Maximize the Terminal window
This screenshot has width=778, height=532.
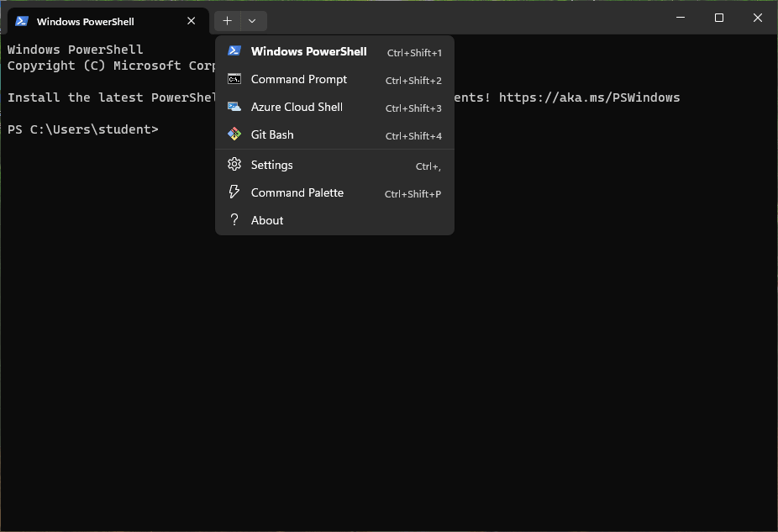tap(719, 18)
